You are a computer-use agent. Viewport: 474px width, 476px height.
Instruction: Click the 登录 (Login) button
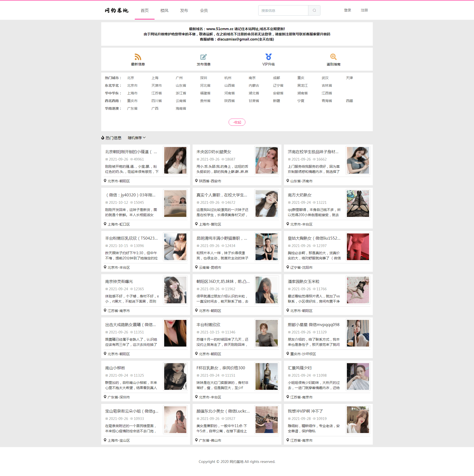pyautogui.click(x=347, y=10)
